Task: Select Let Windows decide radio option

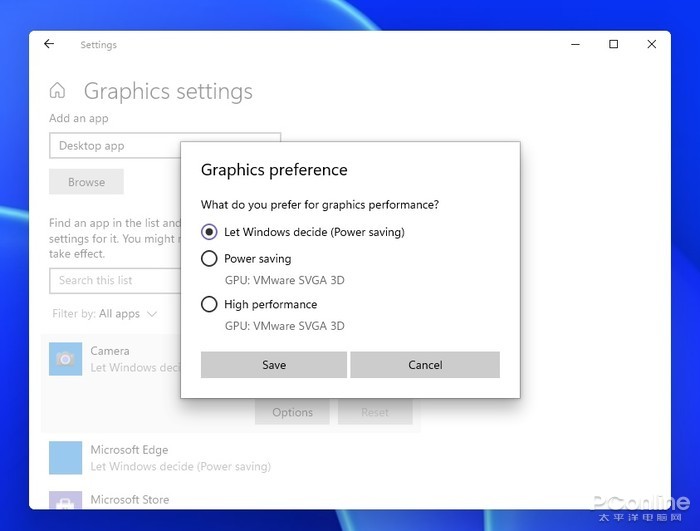Action: pyautogui.click(x=209, y=232)
